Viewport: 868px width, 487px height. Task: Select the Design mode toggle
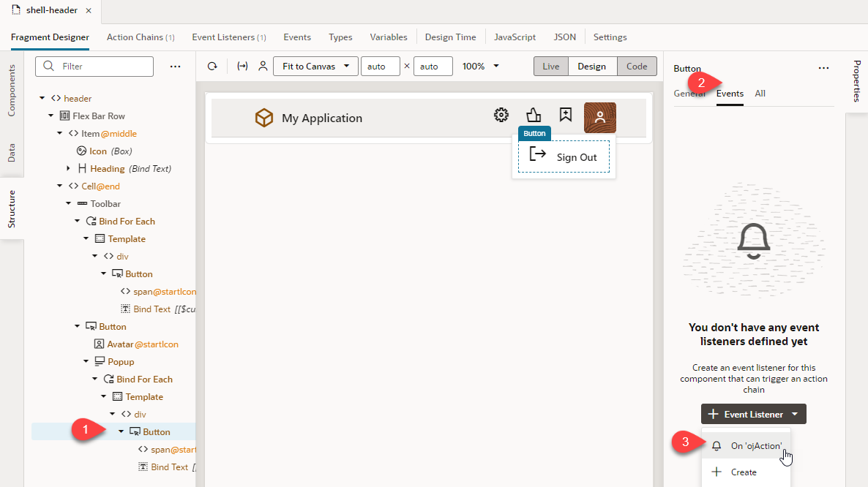(592, 66)
